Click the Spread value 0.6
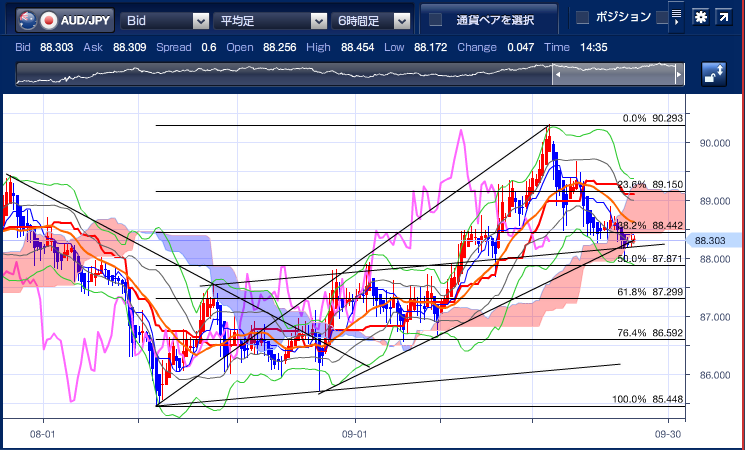 click(x=209, y=47)
